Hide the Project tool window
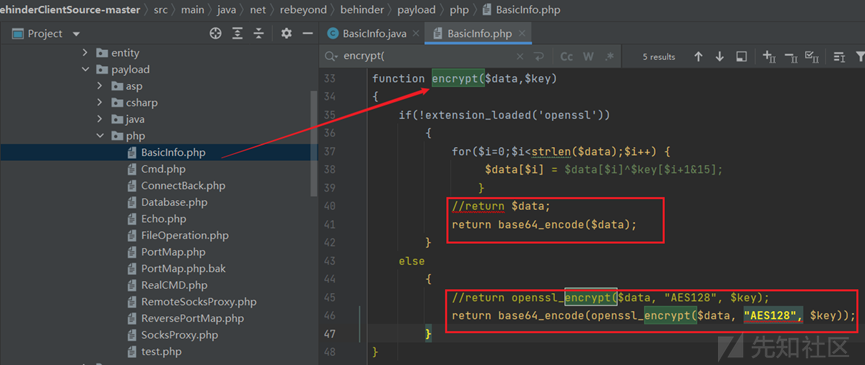Screen dimensions: 865x365 308,34
